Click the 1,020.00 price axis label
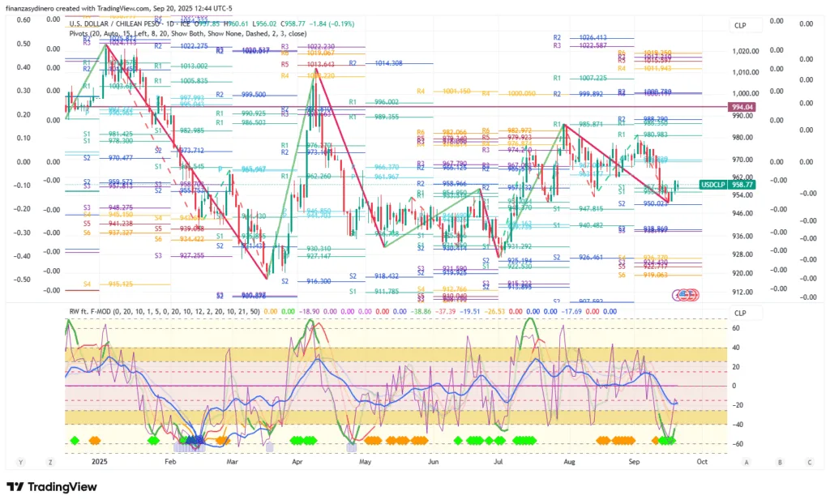This screenshot has width=830, height=504. tap(746, 51)
